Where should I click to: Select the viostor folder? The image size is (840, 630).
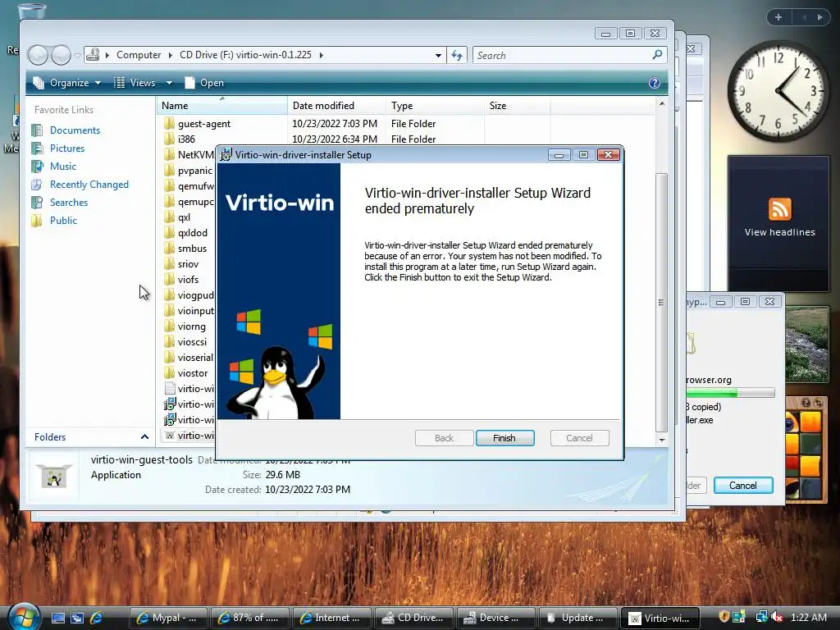point(193,373)
